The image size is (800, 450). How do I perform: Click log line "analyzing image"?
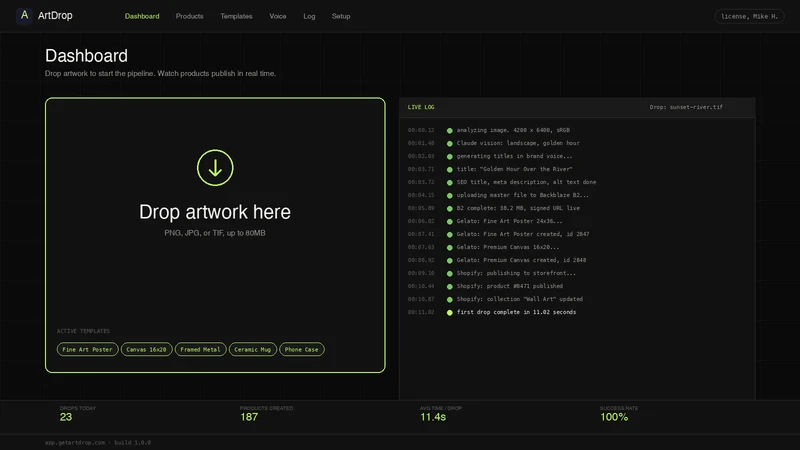pos(513,130)
